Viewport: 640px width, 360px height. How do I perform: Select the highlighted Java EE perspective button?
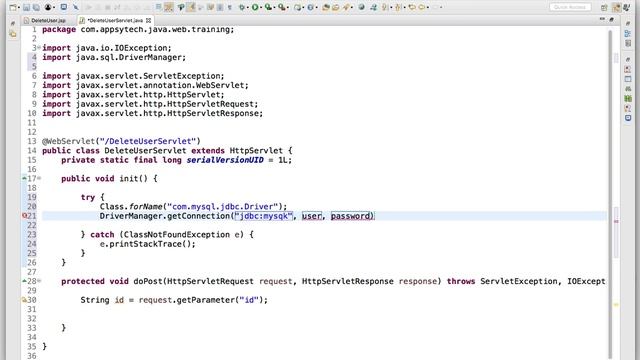[x=616, y=7]
